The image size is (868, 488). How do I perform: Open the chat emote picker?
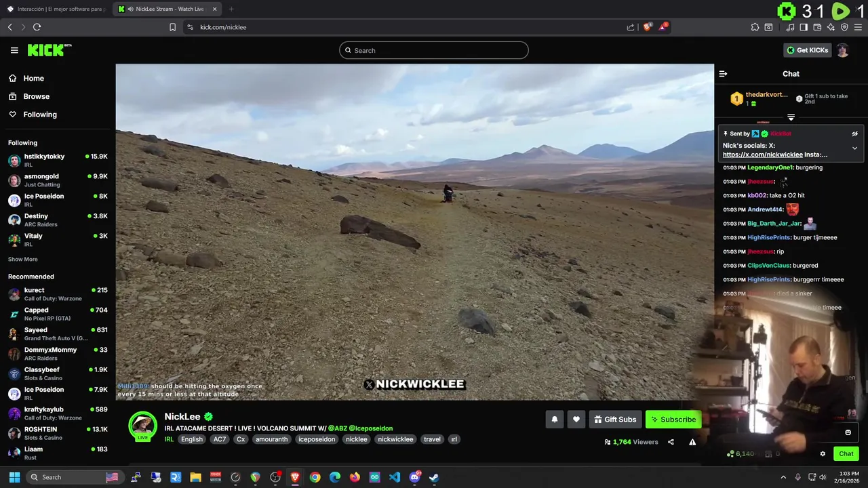[x=848, y=432]
